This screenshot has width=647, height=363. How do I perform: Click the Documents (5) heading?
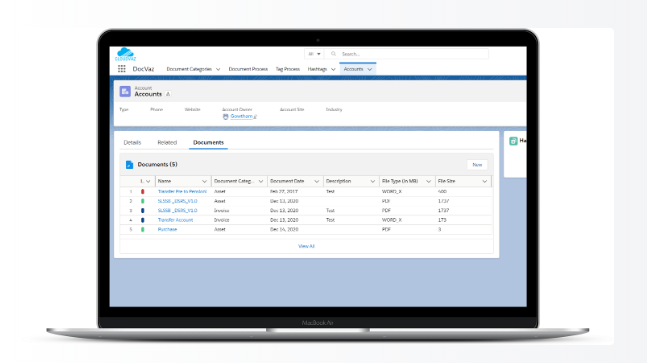[x=157, y=164]
